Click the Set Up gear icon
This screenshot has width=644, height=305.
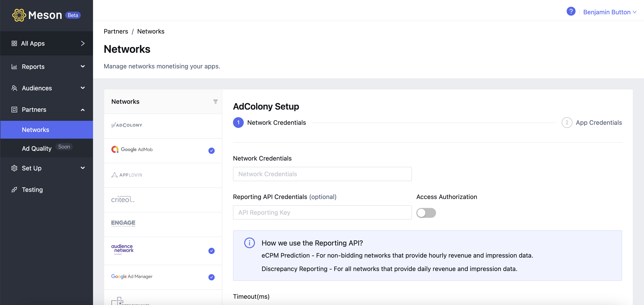pyautogui.click(x=14, y=168)
